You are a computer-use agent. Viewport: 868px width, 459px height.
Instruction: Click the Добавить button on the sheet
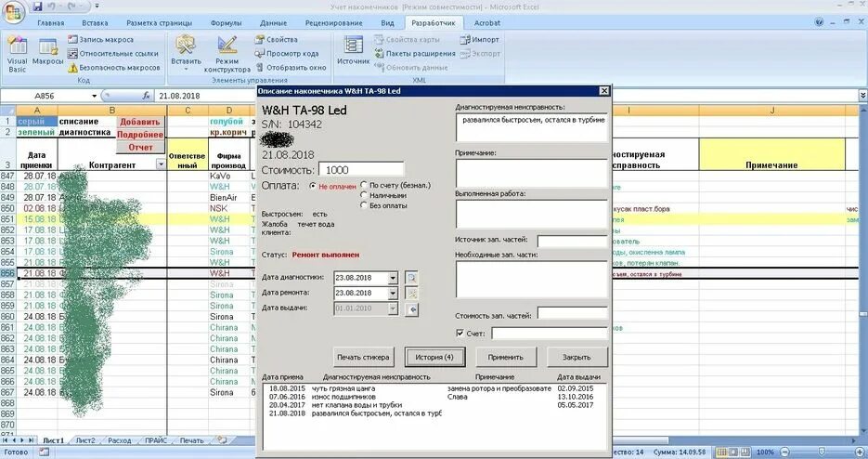coord(140,122)
